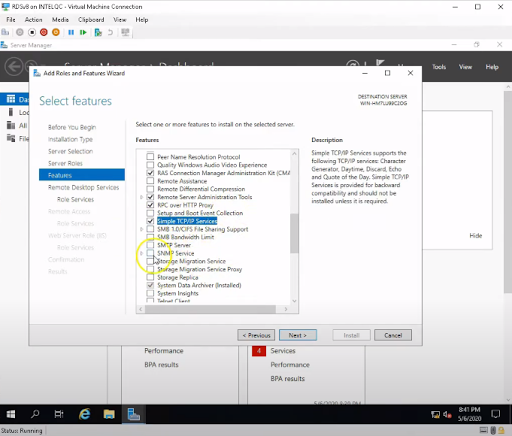512x436 pixels.
Task: Open Task View on taskbar
Action: [59, 414]
